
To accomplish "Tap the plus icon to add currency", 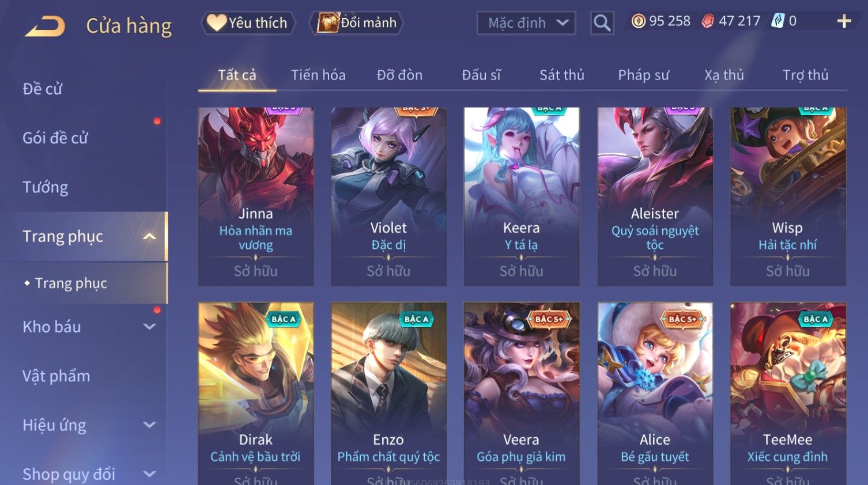I will [844, 21].
